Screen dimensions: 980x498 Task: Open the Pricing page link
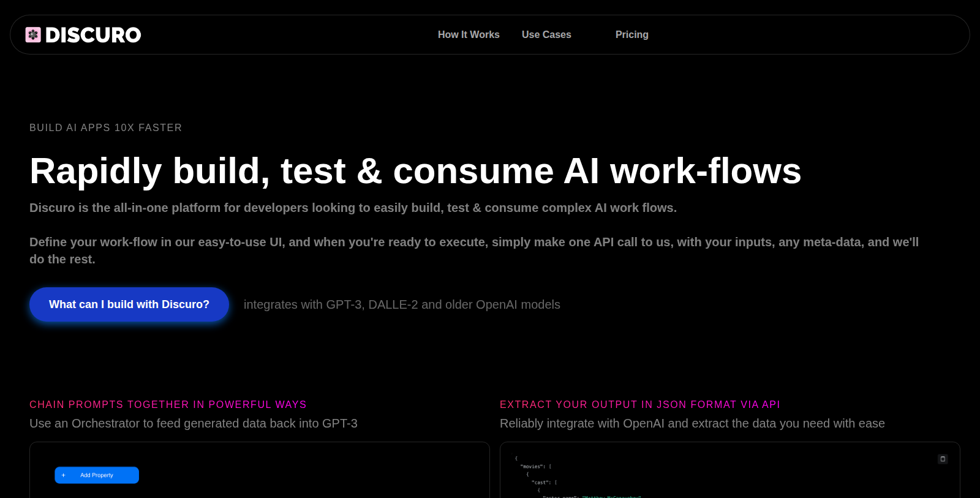click(631, 35)
